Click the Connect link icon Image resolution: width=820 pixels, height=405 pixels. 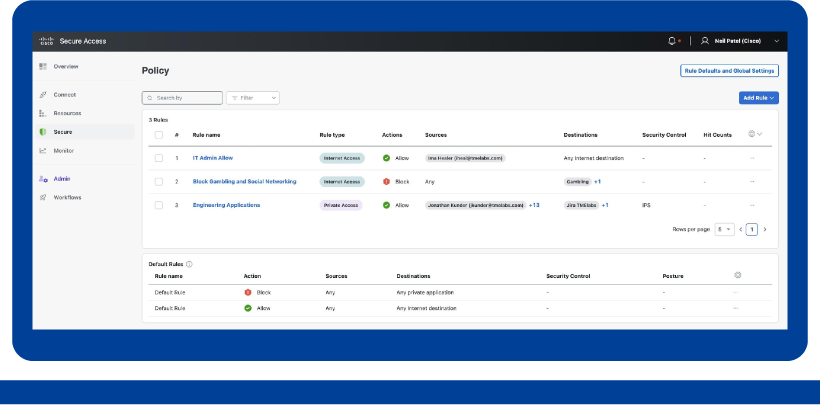pyautogui.click(x=43, y=95)
